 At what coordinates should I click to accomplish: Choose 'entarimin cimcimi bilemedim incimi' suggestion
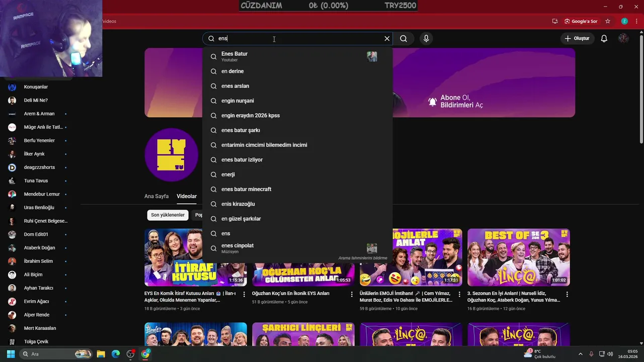[x=297, y=145]
